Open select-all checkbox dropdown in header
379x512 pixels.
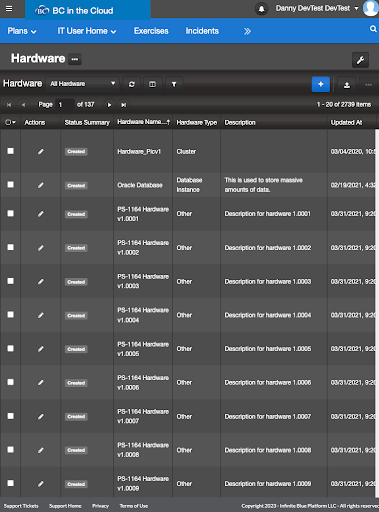pyautogui.click(x=10, y=123)
